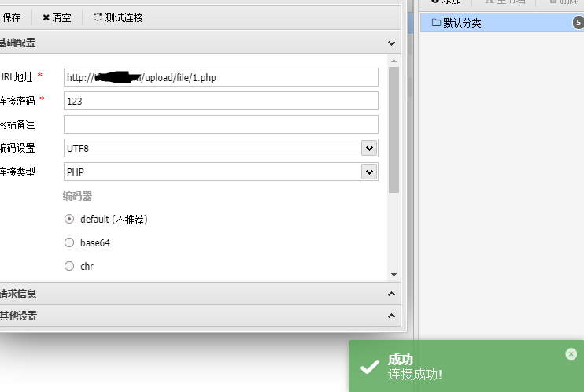584x392 pixels.
Task: Close the 成功 notification toast
Action: [x=571, y=354]
